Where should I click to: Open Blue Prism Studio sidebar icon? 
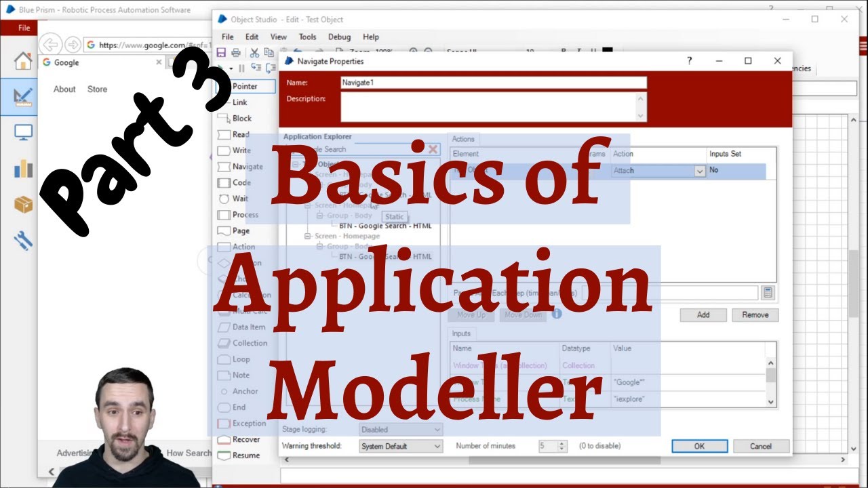(23, 97)
